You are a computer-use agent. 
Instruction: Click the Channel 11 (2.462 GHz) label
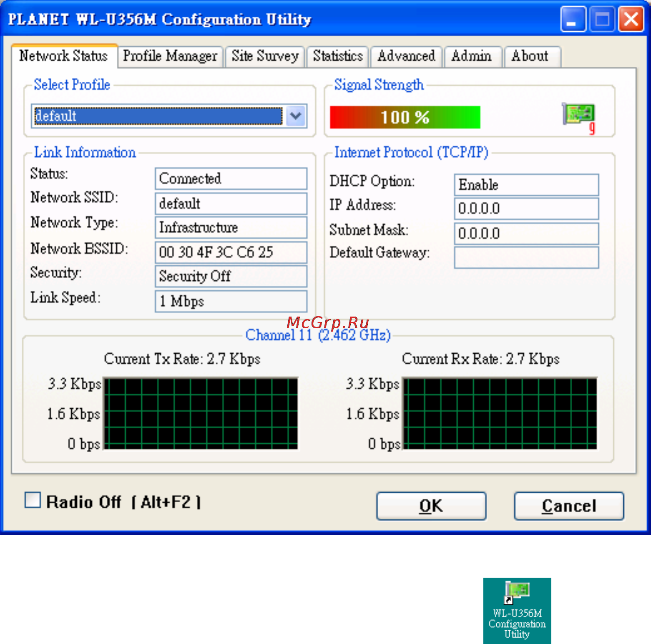click(x=318, y=335)
